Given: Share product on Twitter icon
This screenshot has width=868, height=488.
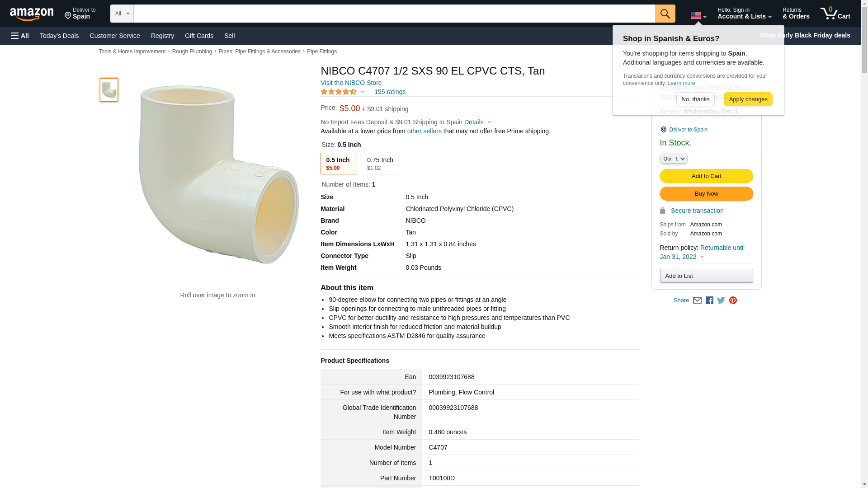Looking at the screenshot, I should (x=721, y=300).
